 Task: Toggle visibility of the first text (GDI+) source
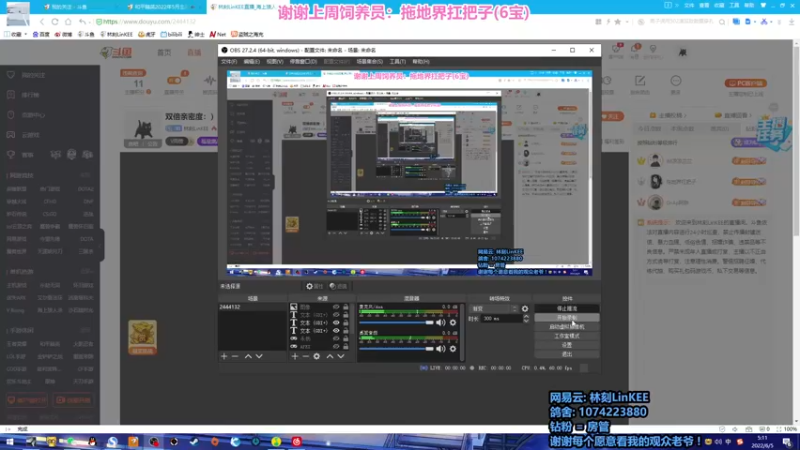click(336, 315)
